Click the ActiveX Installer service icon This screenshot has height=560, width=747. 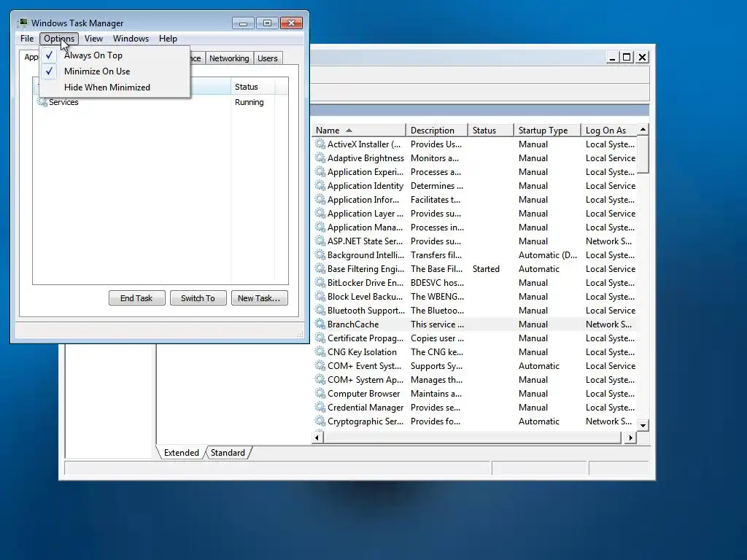320,144
